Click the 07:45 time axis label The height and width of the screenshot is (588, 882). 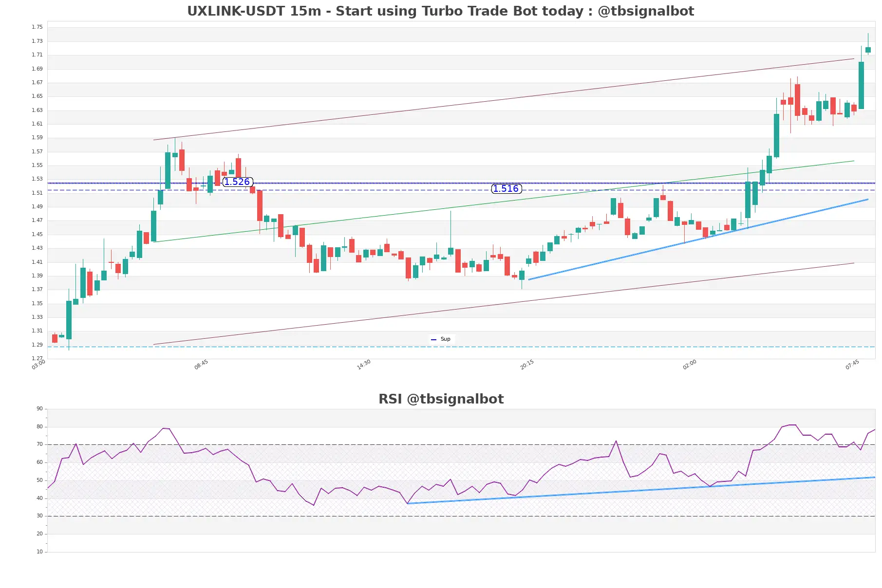click(x=852, y=365)
